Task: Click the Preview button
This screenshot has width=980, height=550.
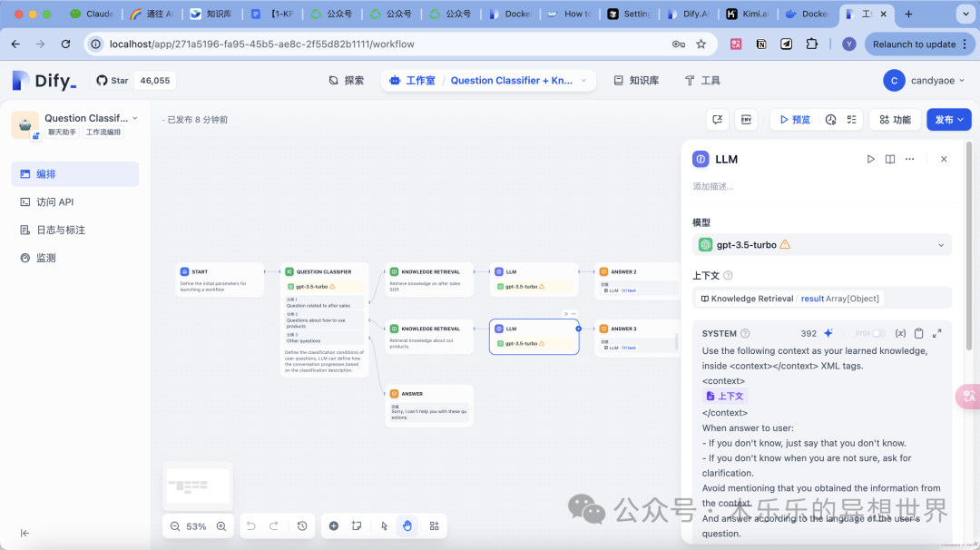Action: (x=795, y=120)
